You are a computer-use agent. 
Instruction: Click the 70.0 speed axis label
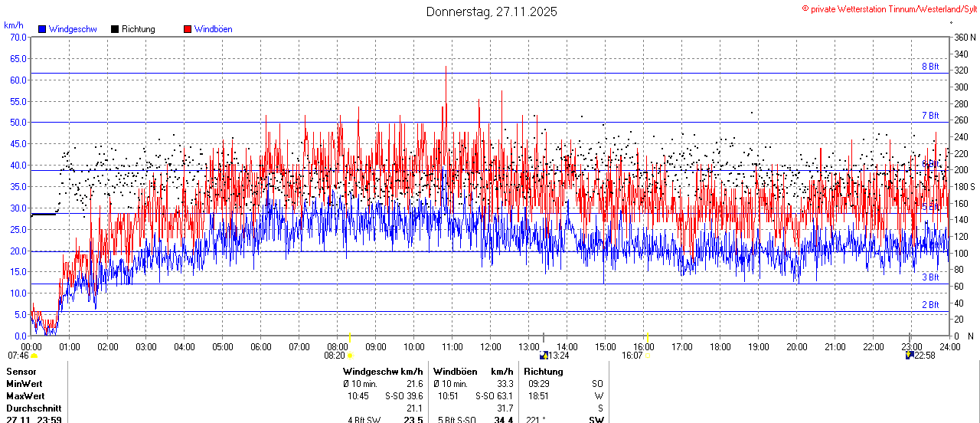click(19, 38)
